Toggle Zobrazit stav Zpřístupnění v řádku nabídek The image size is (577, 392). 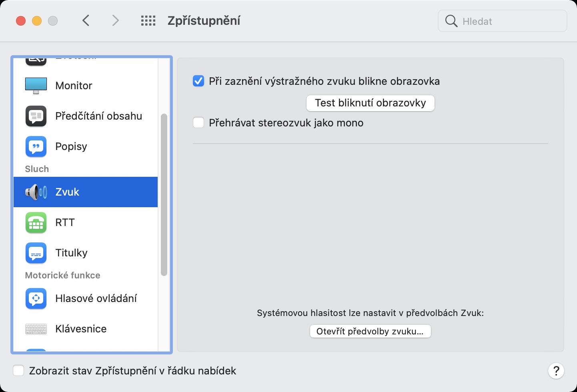click(x=18, y=371)
